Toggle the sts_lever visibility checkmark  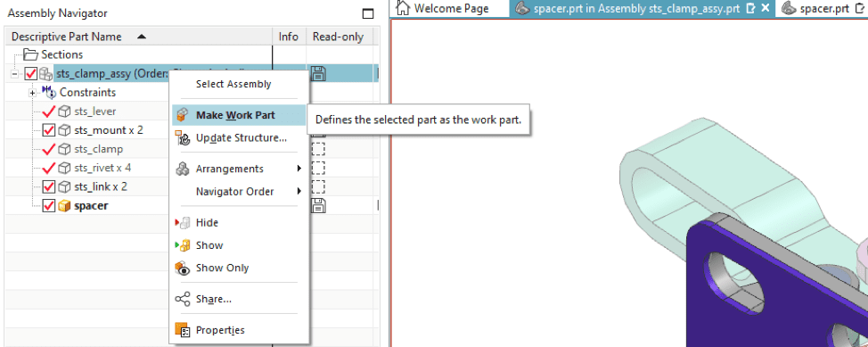49,112
